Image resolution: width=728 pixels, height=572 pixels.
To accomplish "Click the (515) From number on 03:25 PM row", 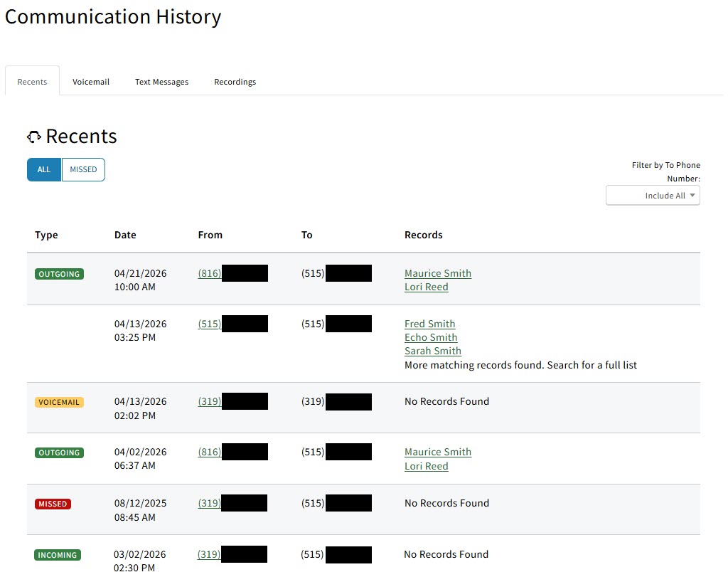I will (x=210, y=324).
